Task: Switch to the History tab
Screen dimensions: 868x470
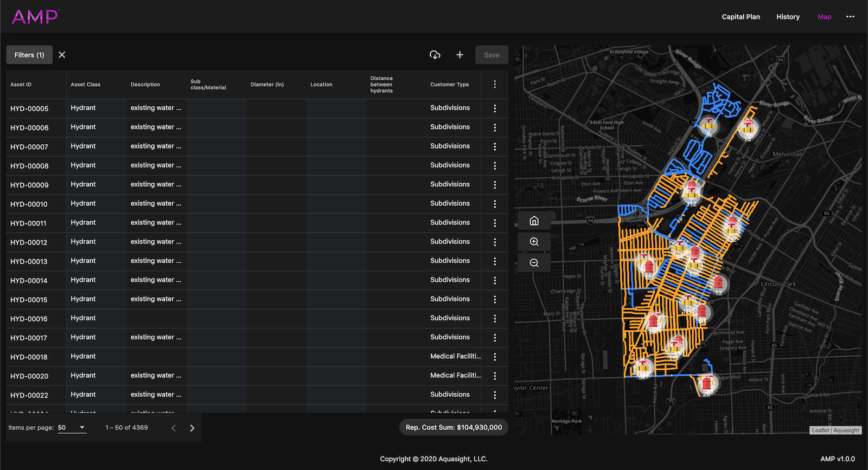Action: coord(788,17)
